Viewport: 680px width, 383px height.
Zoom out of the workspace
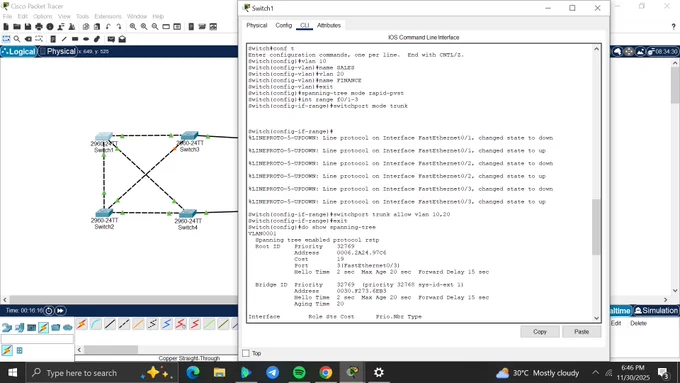[155, 27]
